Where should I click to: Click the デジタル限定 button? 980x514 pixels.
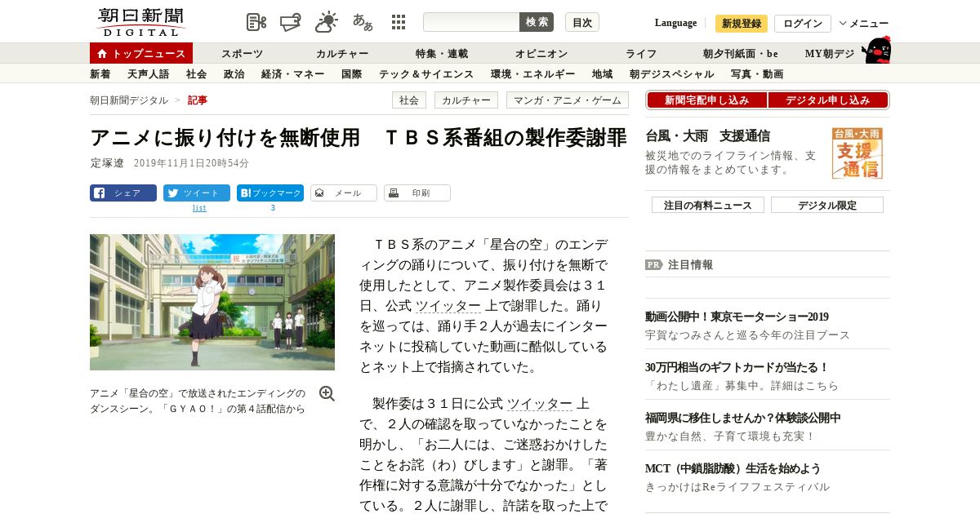pyautogui.click(x=827, y=205)
